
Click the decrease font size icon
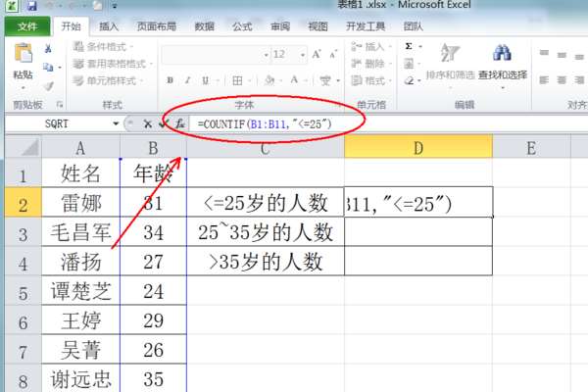[x=333, y=55]
